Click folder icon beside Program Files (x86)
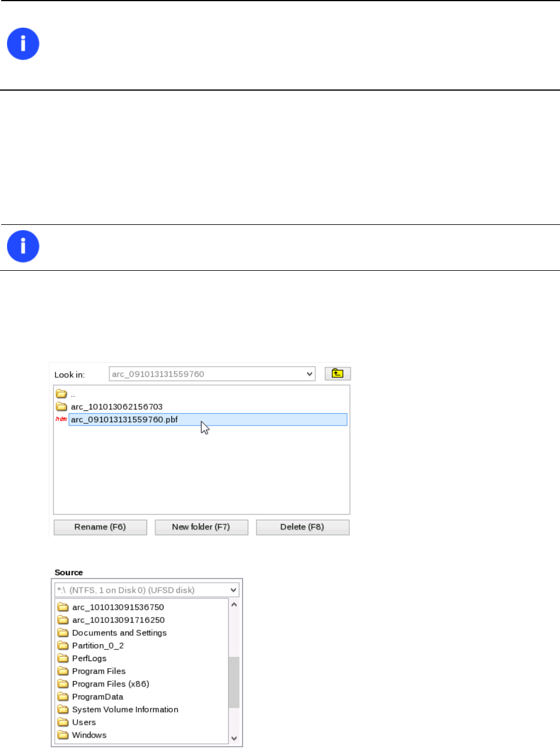Screen dimensions: 560x750 pos(63,683)
